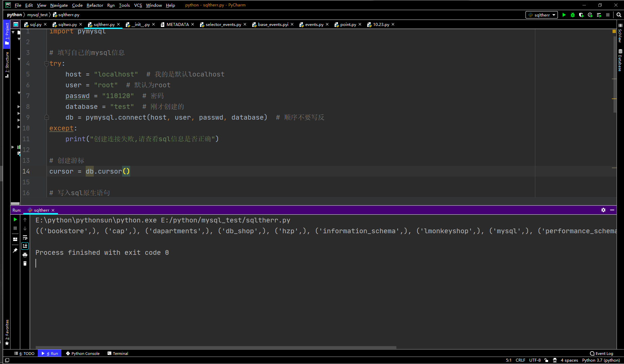Open the SciView side panel
Image resolution: width=624 pixels, height=364 pixels.
pos(620,33)
